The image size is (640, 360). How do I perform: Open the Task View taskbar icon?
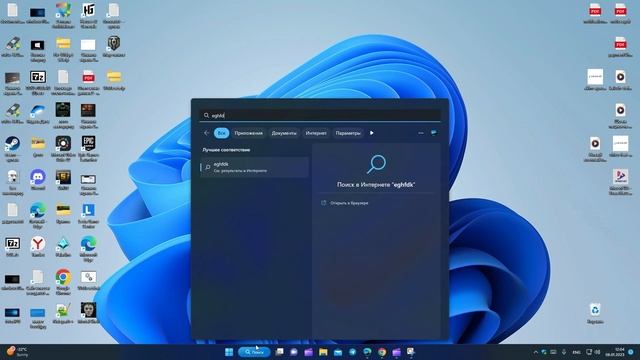coord(280,352)
